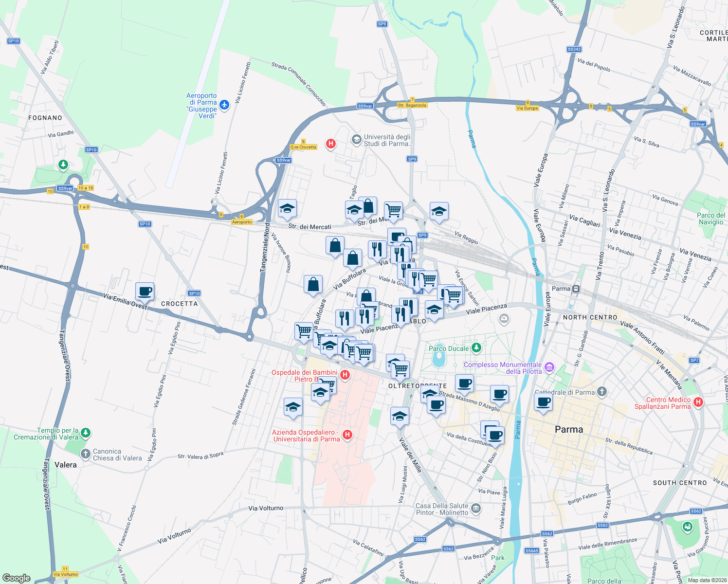This screenshot has height=584, width=728.
Task: Click the university icon for Università degli Studi di Parma
Action: click(x=357, y=140)
